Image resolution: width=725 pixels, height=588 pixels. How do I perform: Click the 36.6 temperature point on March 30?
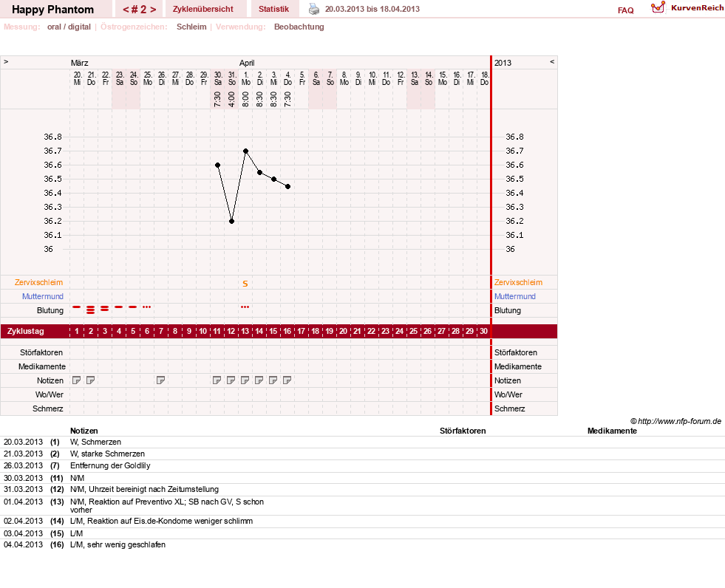pos(217,165)
